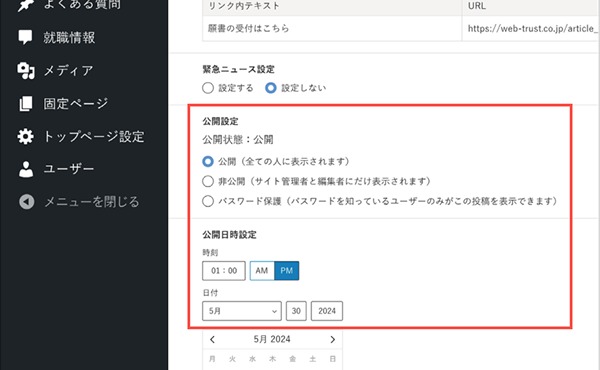600x370 pixels.
Task: Click the 緊急ニュース設定 heading
Action: pyautogui.click(x=238, y=69)
